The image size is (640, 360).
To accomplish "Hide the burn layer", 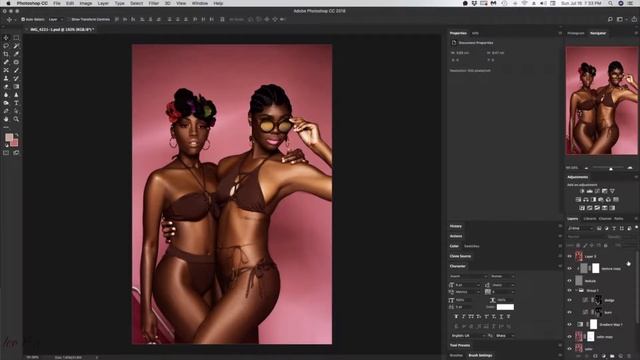I will (x=570, y=312).
